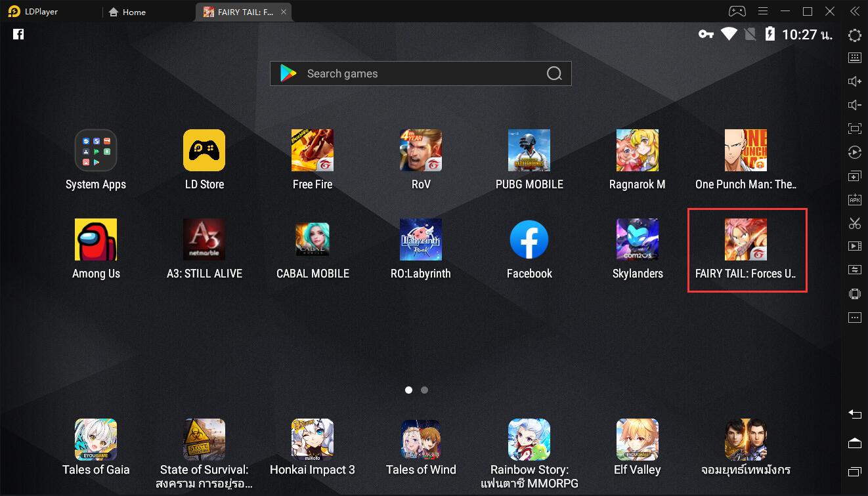Open Free Fire game
The width and height of the screenshot is (868, 496).
pyautogui.click(x=313, y=150)
